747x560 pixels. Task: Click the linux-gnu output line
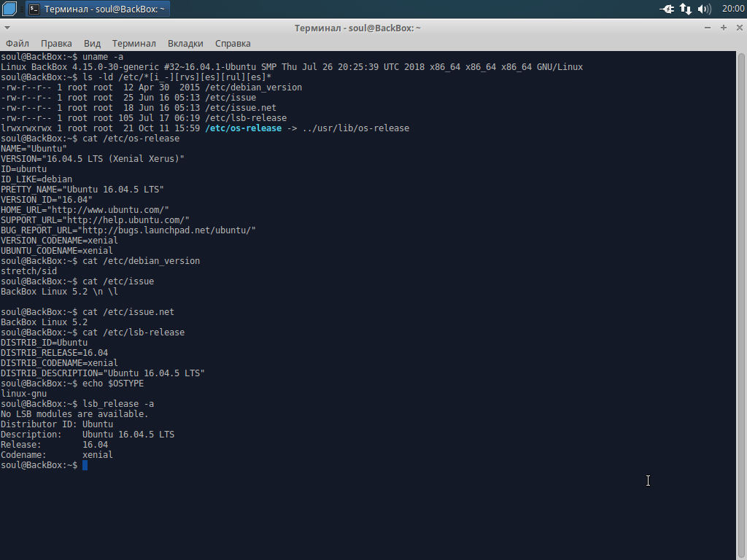pyautogui.click(x=23, y=394)
